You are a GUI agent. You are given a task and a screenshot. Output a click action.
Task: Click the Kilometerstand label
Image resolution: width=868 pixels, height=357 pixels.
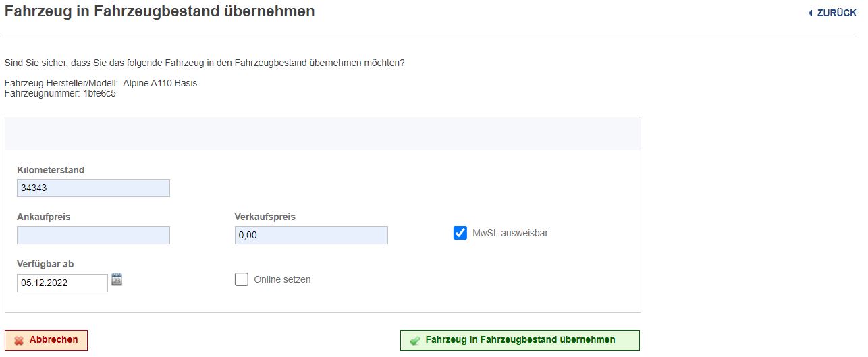click(x=51, y=170)
